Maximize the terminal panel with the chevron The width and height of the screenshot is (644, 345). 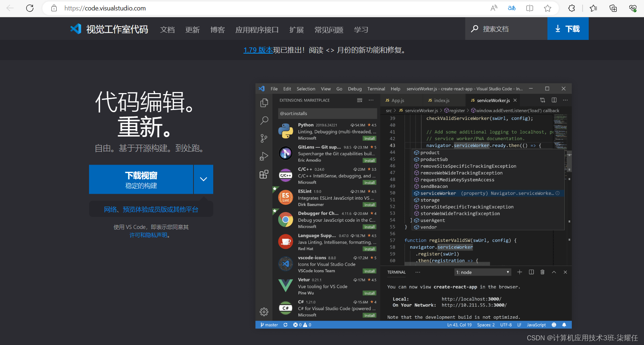tap(554, 272)
